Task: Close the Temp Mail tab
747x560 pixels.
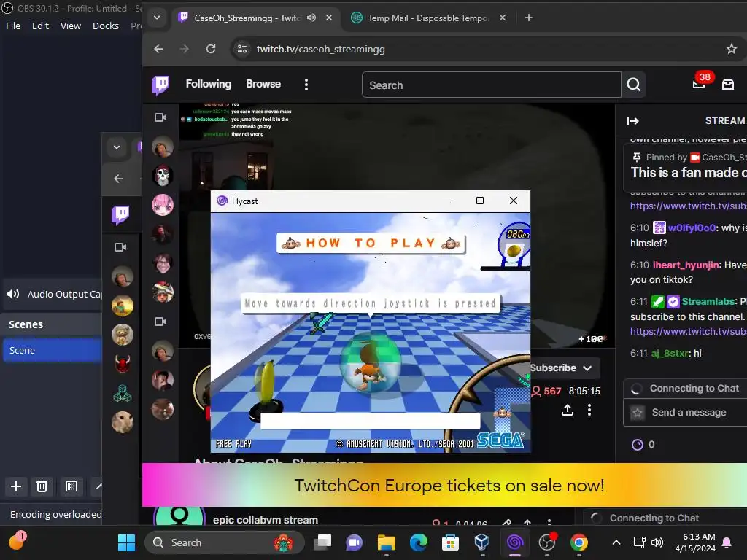Action: [503, 17]
